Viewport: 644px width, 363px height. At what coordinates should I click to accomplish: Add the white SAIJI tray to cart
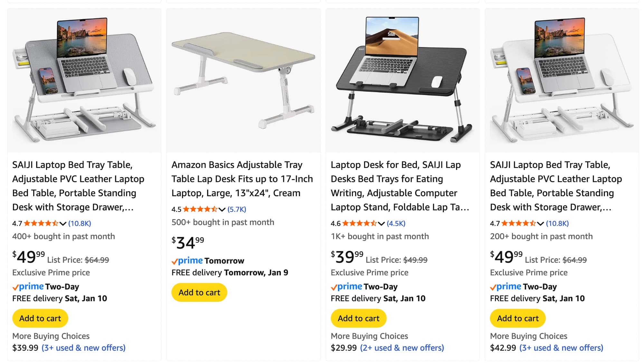[517, 318]
